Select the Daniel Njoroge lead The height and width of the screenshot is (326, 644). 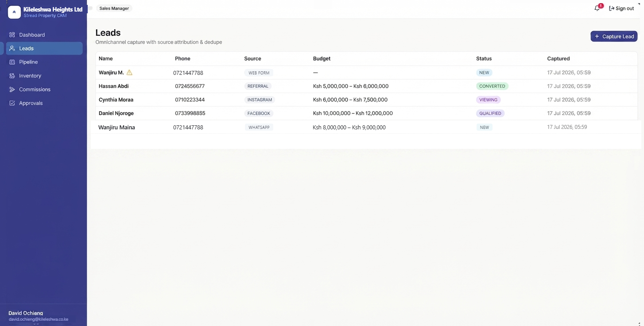[366, 113]
